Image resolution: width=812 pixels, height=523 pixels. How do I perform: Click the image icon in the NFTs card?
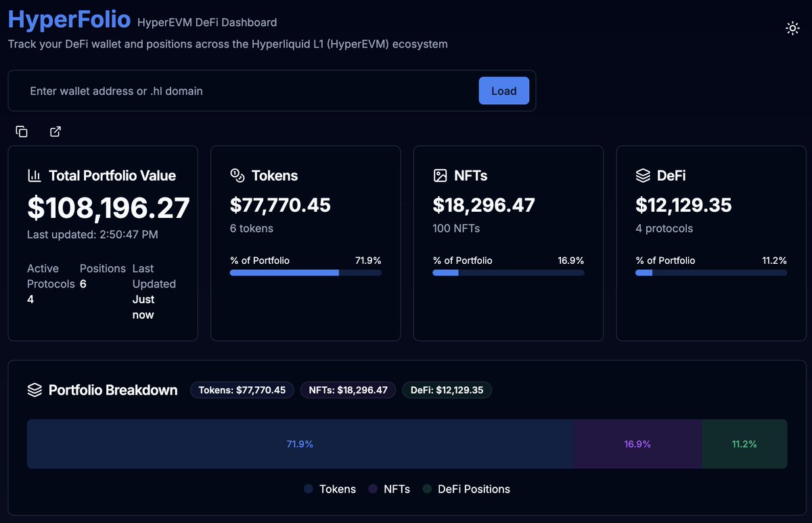pyautogui.click(x=440, y=175)
